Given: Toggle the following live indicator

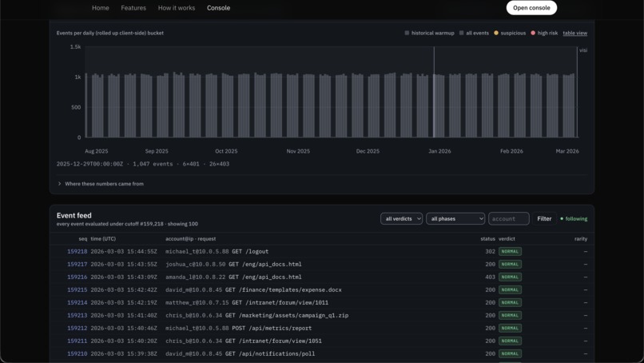Looking at the screenshot, I should click(x=574, y=219).
